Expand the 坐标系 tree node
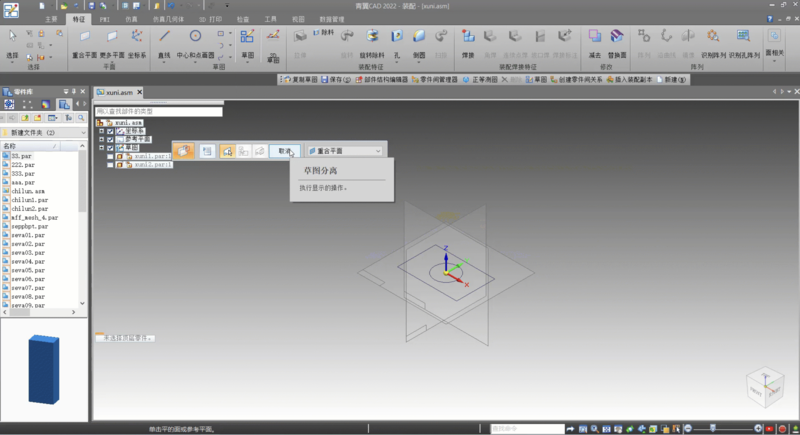Screen dimensions: 800x435 pos(102,131)
